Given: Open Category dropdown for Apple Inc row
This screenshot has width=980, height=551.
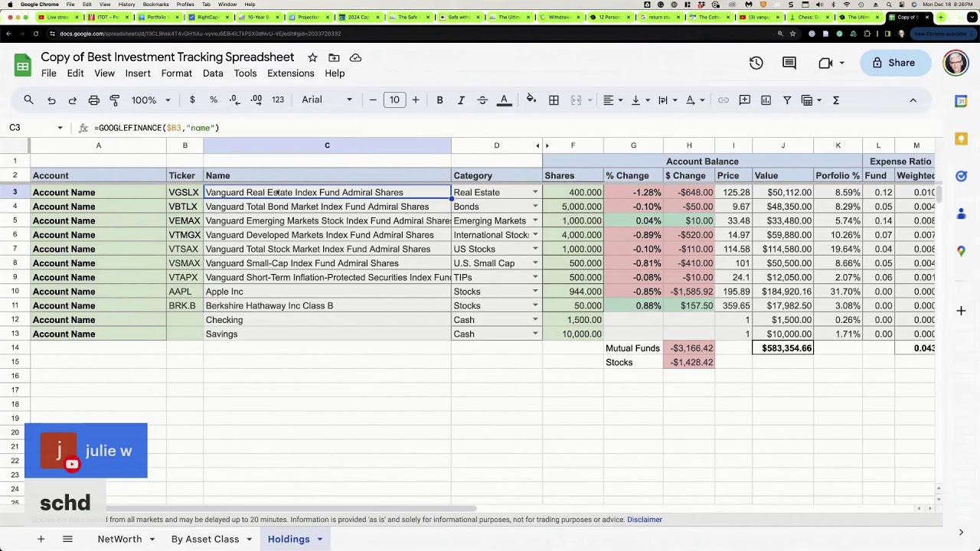Looking at the screenshot, I should tap(535, 292).
